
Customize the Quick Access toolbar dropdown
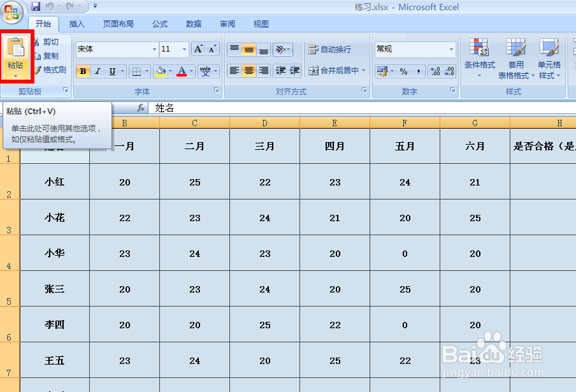pyautogui.click(x=95, y=6)
